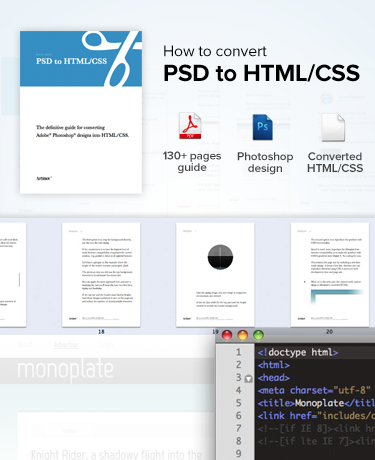This screenshot has width=375, height=460.
Task: Click the 130+ pages guide label
Action: point(192,162)
